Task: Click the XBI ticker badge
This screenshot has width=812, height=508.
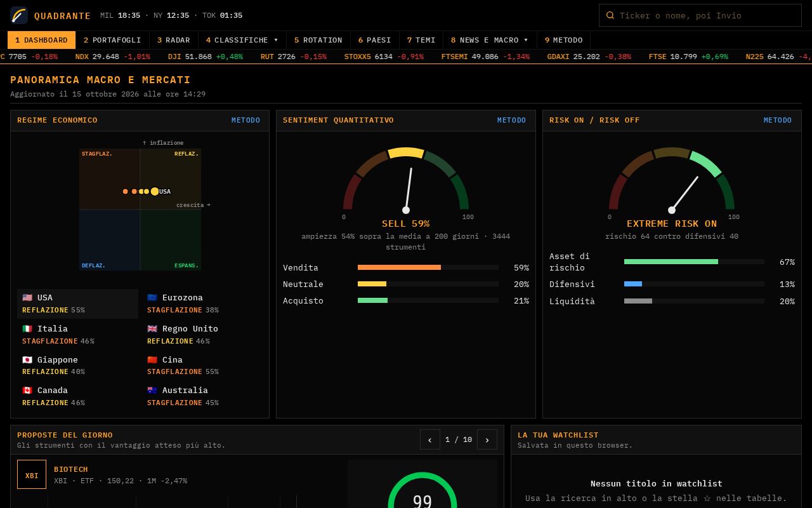Action: coord(32,474)
